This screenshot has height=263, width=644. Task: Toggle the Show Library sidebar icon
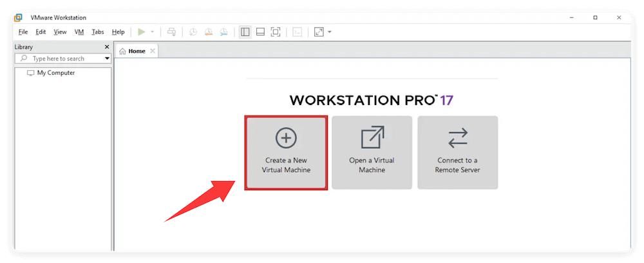[x=245, y=32]
